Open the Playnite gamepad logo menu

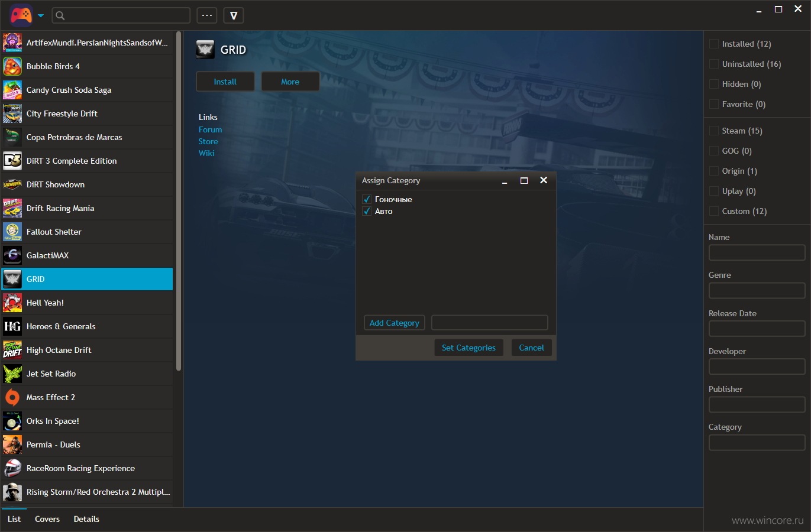pyautogui.click(x=21, y=15)
